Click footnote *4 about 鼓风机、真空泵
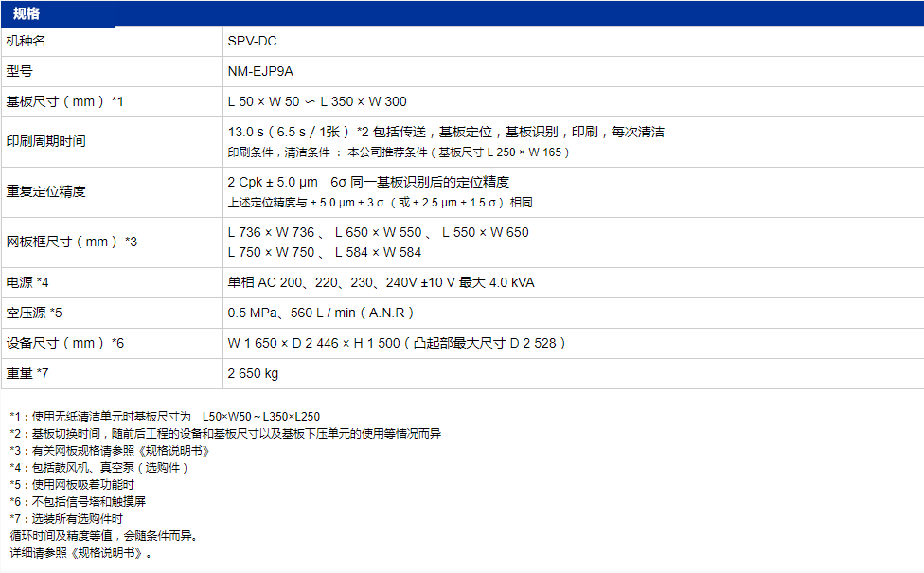The image size is (924, 573). (x=99, y=468)
